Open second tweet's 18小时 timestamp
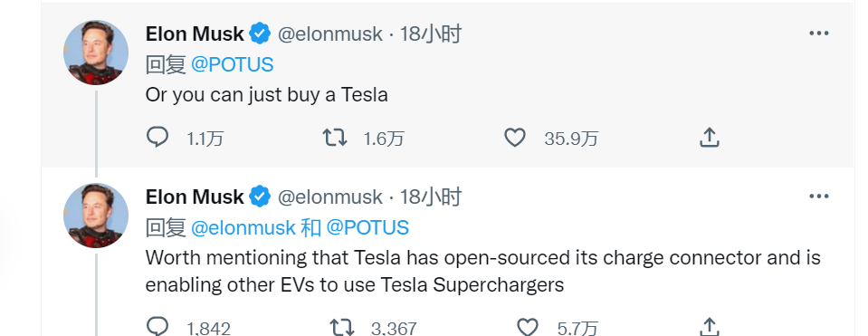Screen dimensions: 868x336 coord(430,197)
